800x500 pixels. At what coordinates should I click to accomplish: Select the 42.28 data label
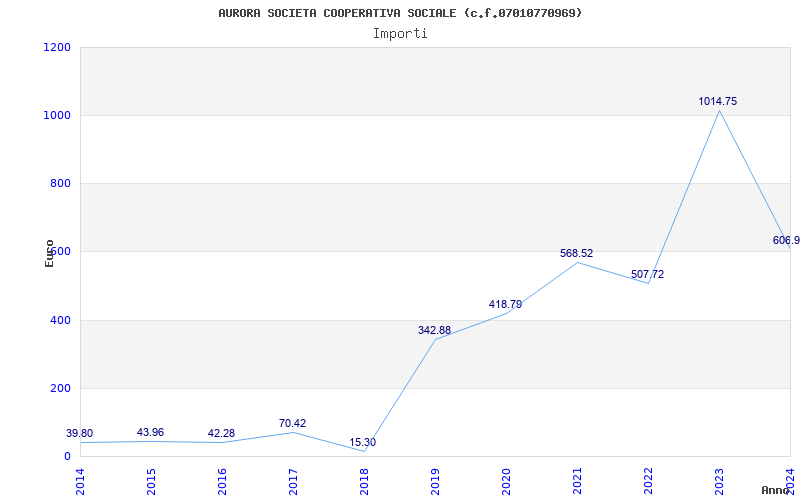click(221, 433)
